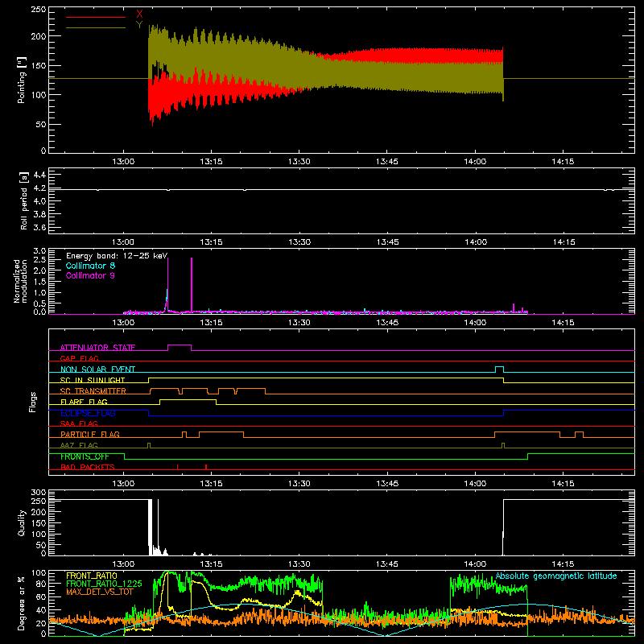Screen dimensions: 644x644
Task: Click the 'Degrees or %' axis title
Action: pos(22,603)
